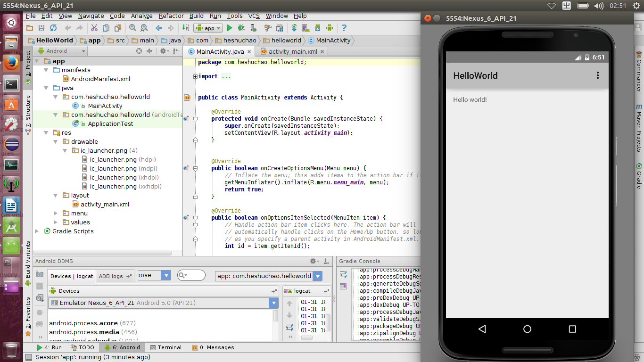Collapse the ic_launcher.png group

65,150
